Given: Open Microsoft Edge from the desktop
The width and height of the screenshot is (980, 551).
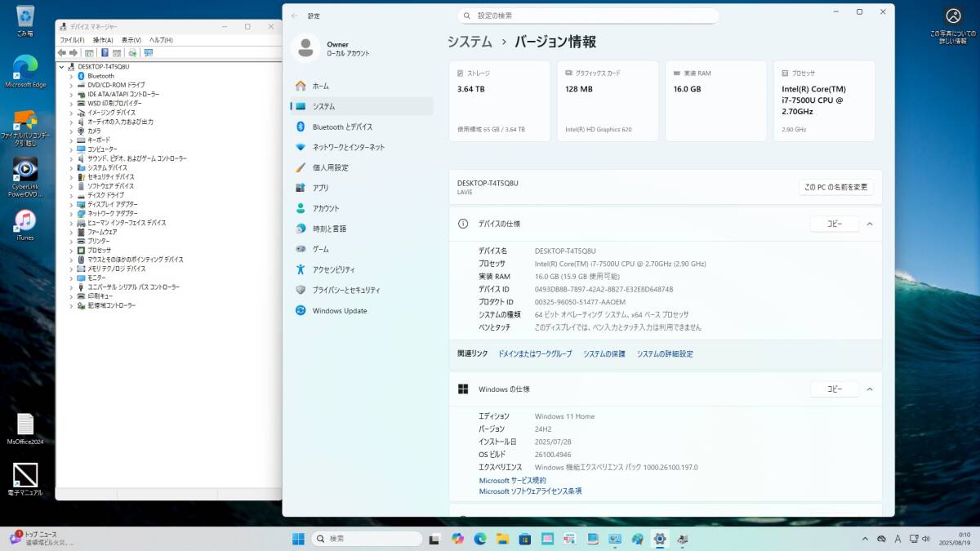Looking at the screenshot, I should [25, 70].
